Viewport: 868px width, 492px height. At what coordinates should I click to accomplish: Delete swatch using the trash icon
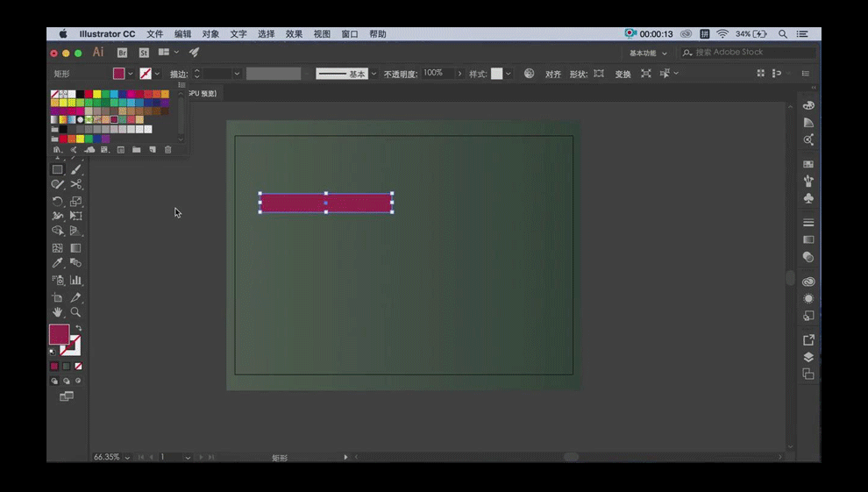tap(168, 150)
